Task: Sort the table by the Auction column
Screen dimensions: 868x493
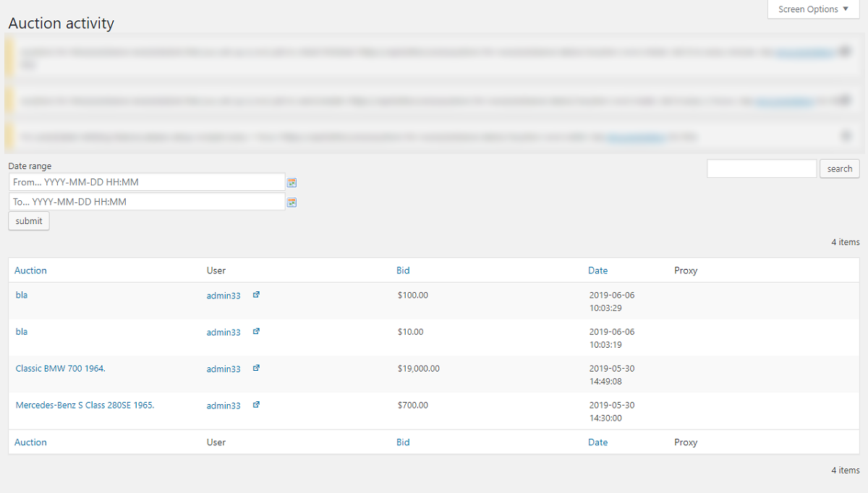Action: [x=30, y=270]
